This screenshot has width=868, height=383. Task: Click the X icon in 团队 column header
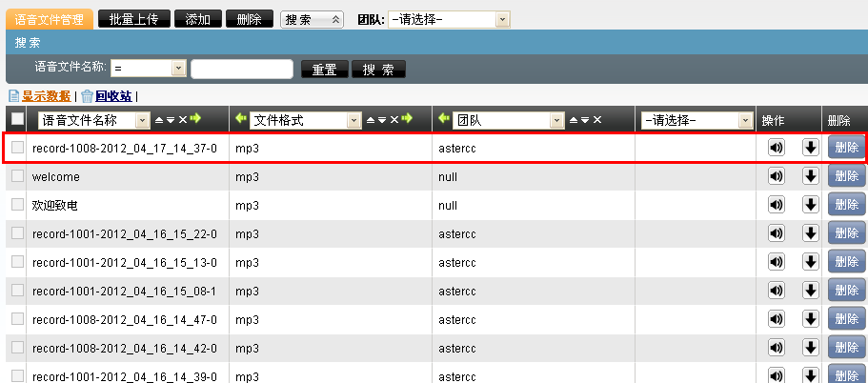[x=597, y=120]
